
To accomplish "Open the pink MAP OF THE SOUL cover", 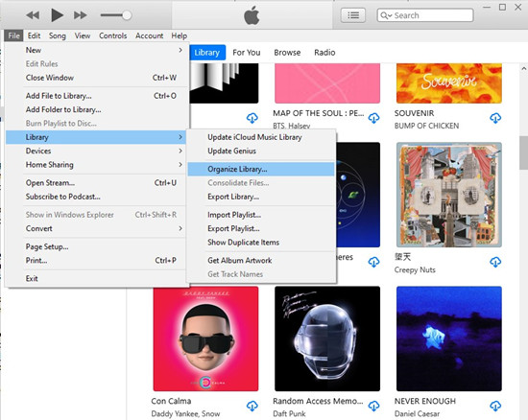I will coord(327,83).
